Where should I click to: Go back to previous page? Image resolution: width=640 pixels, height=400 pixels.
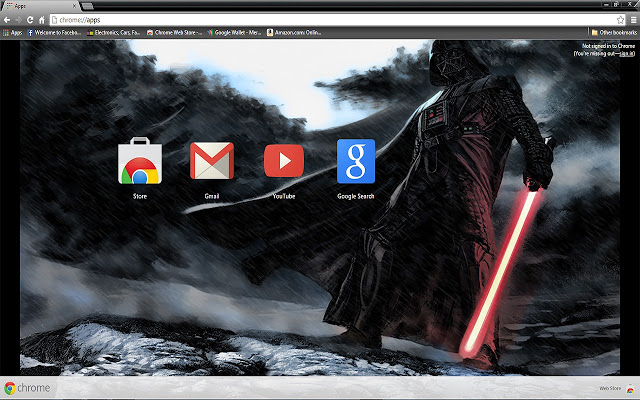pyautogui.click(x=7, y=20)
